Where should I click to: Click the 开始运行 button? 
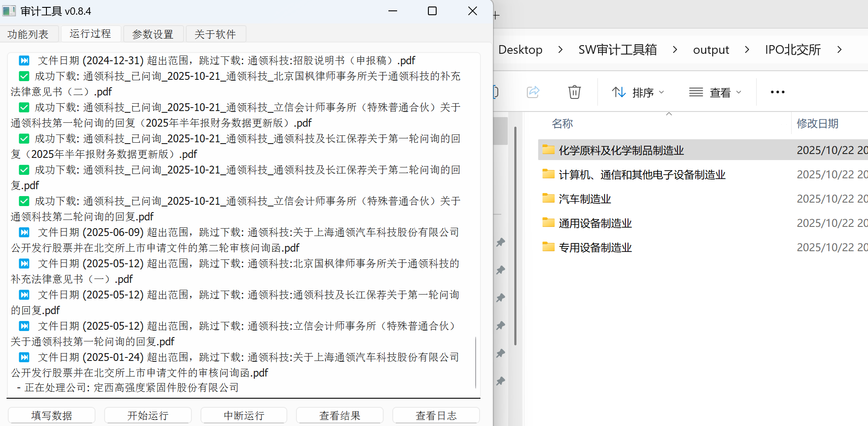(x=148, y=415)
